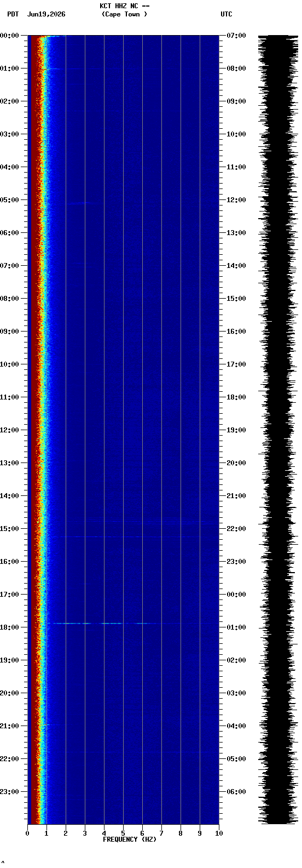Click the PDT time label '05:00'

point(9,200)
